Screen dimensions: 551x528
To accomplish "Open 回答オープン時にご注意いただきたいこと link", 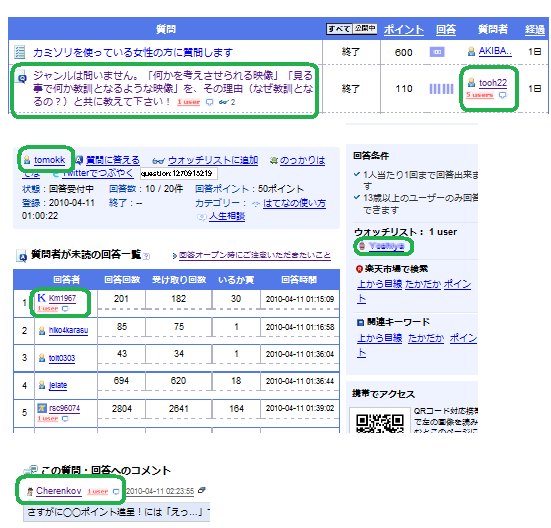I will tap(255, 255).
